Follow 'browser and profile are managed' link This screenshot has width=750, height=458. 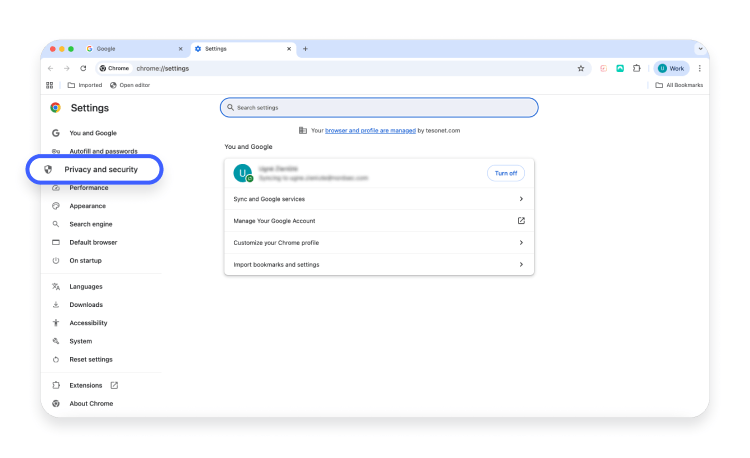[370, 130]
